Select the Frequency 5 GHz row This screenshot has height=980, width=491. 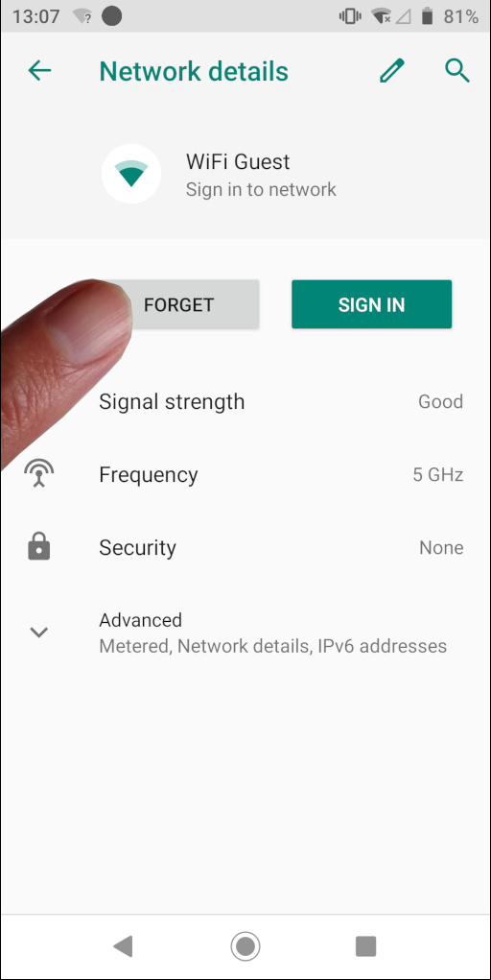tap(245, 474)
